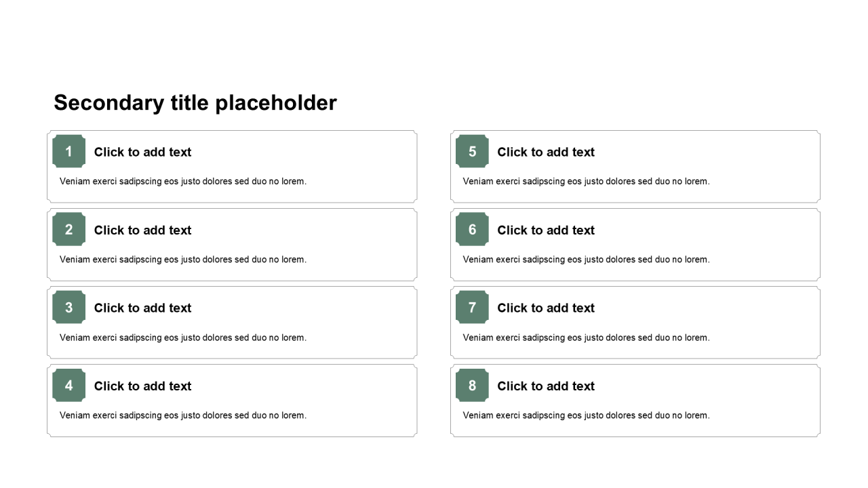
Task: Click 'Click to add text' beside badge 1
Action: coord(142,152)
